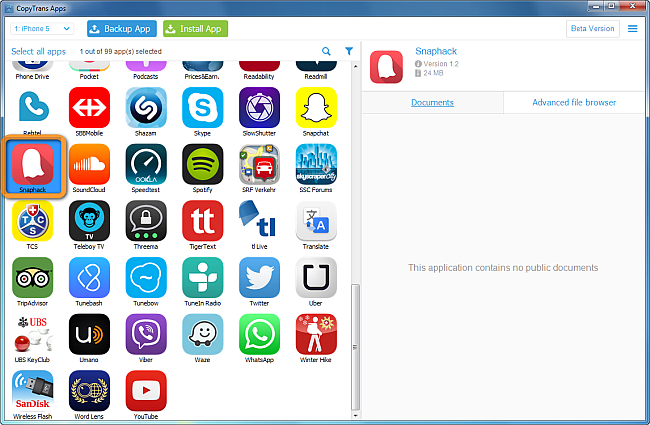650x425 pixels.
Task: Click the 24 MB size text
Action: (x=434, y=73)
